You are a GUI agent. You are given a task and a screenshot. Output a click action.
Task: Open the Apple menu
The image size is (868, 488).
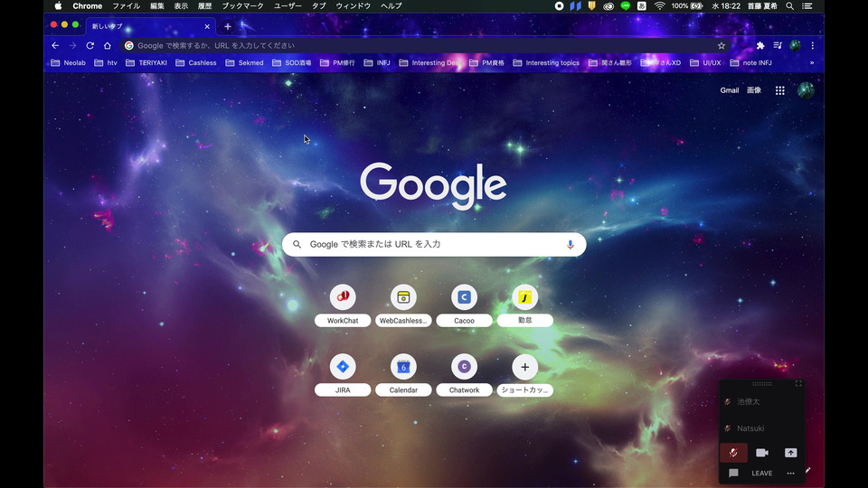[58, 6]
